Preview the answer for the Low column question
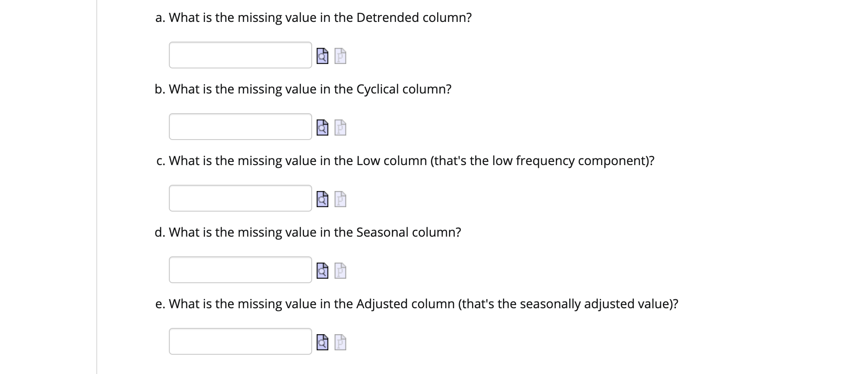 click(x=322, y=199)
